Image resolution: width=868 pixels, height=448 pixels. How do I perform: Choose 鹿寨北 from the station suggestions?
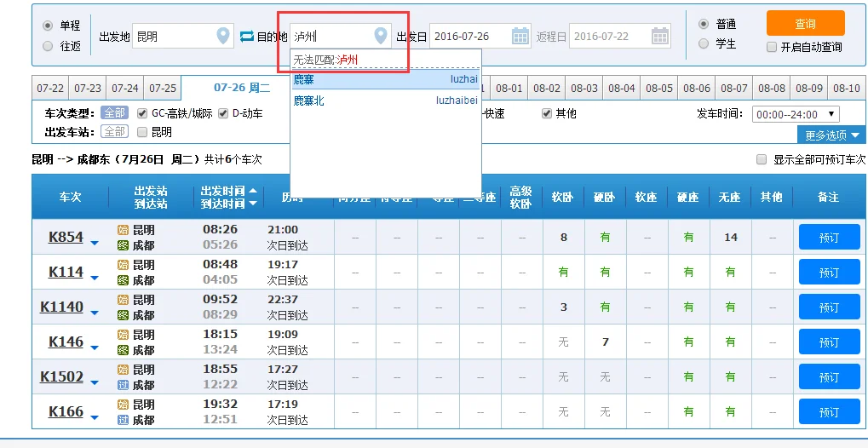(x=385, y=101)
